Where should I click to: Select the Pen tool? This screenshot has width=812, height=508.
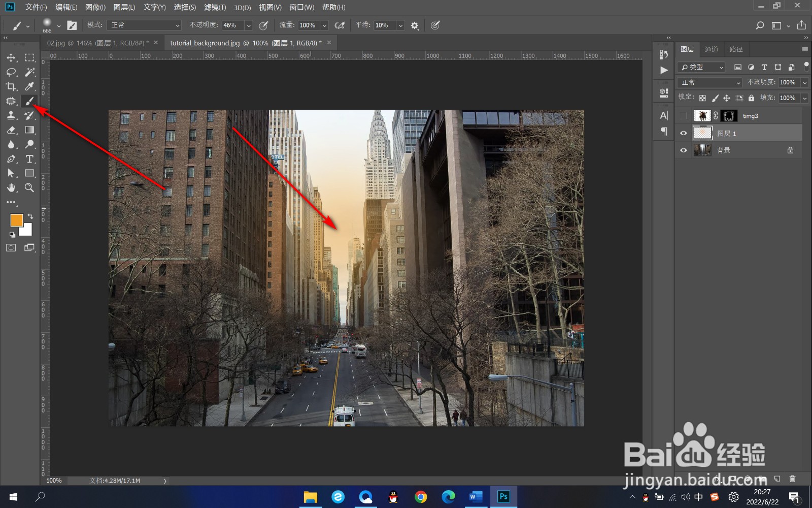[11, 159]
